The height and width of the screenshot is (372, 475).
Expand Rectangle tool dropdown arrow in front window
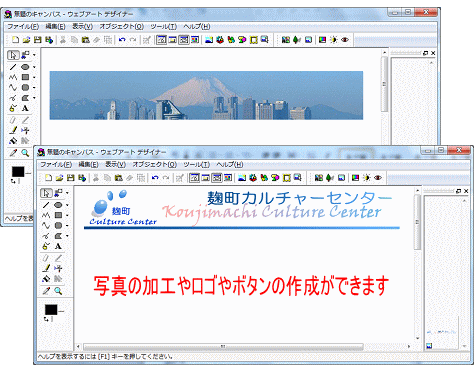tap(67, 215)
